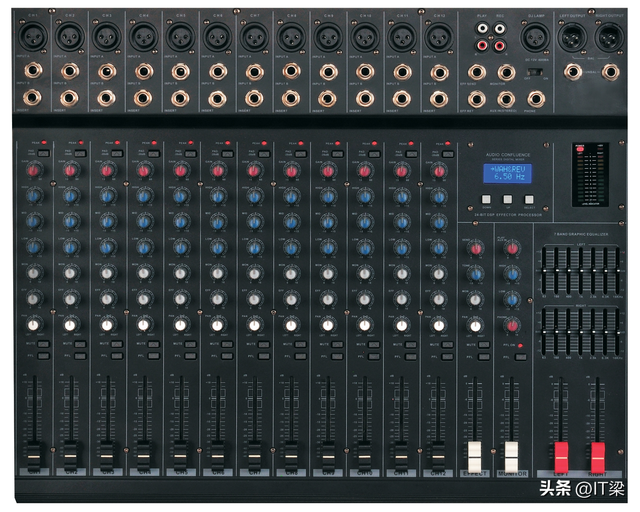Screen dimensions: 640x512
Task: Click the CH1 channel fader
Action: 34,455
